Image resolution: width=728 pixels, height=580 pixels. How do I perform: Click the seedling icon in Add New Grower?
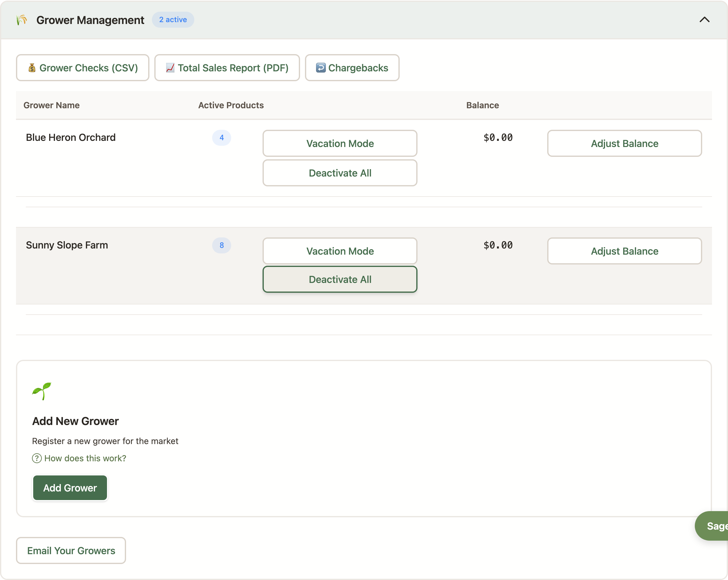(x=42, y=391)
